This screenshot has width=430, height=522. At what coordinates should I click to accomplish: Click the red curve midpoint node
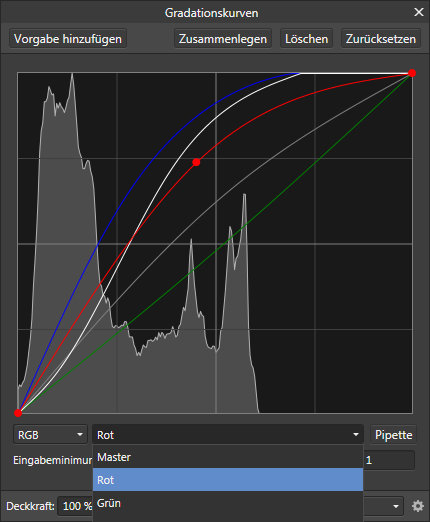196,162
